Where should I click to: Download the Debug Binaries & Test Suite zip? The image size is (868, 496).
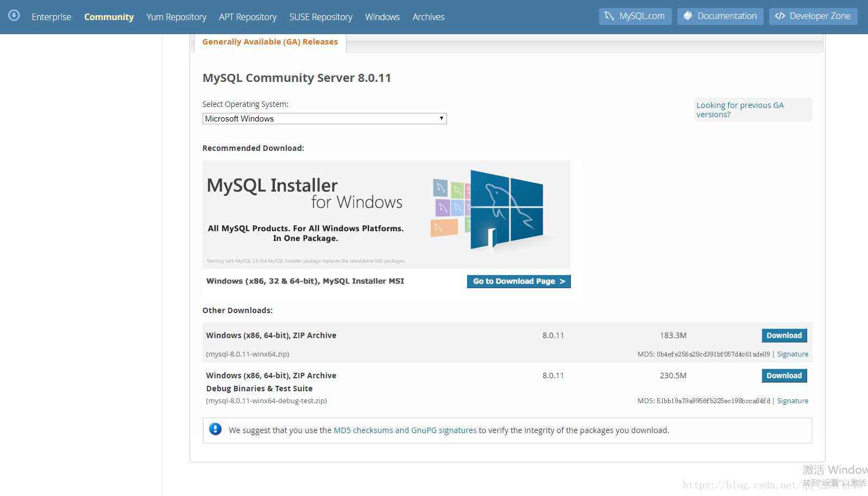[784, 376]
